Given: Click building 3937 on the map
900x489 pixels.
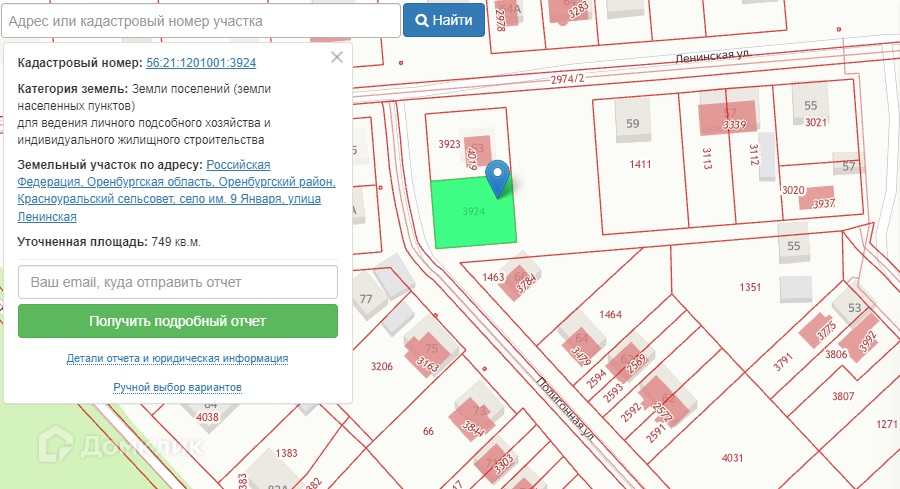Looking at the screenshot, I should pyautogui.click(x=822, y=202).
